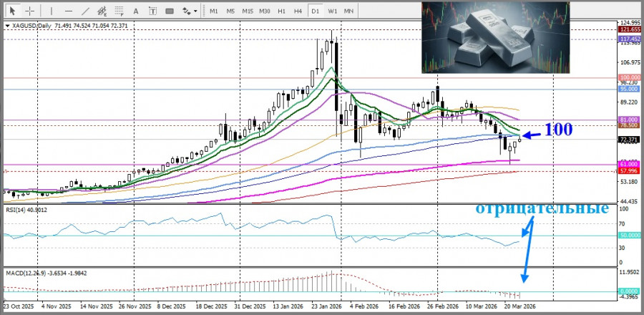Pick the vertical line drawing tool

coord(49,11)
